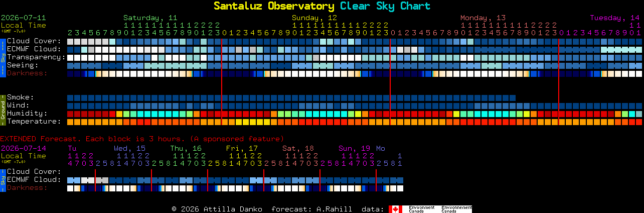Click the 'Santaluz Observatory' title text
Viewport: 644px width, 213px height.
(274, 6)
